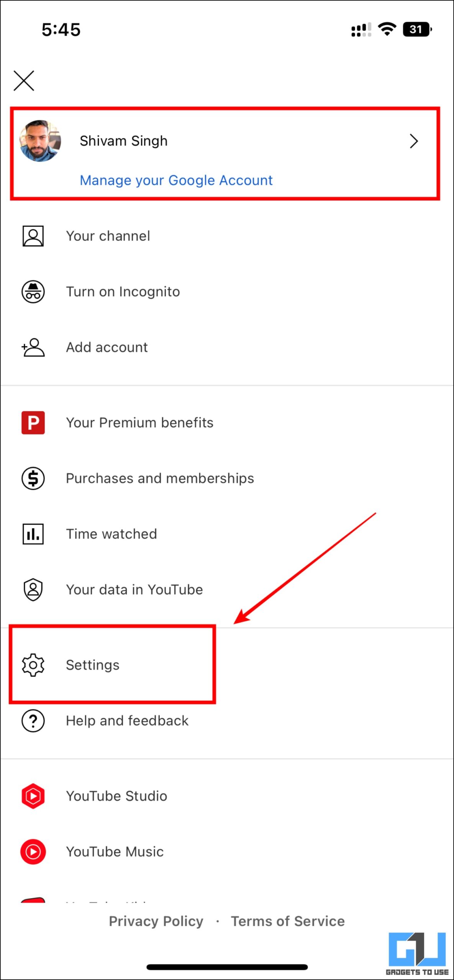
Task: Click the Add account person-plus icon
Action: point(33,347)
